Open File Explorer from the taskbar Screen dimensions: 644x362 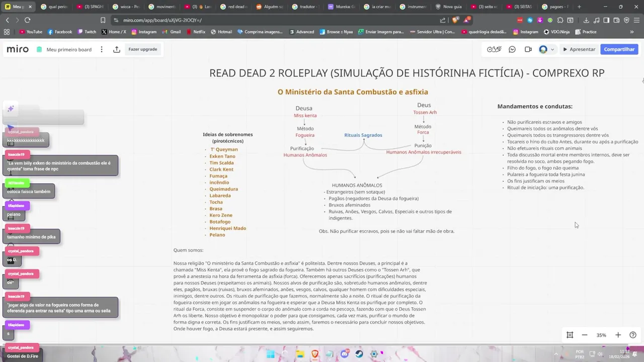click(x=300, y=354)
